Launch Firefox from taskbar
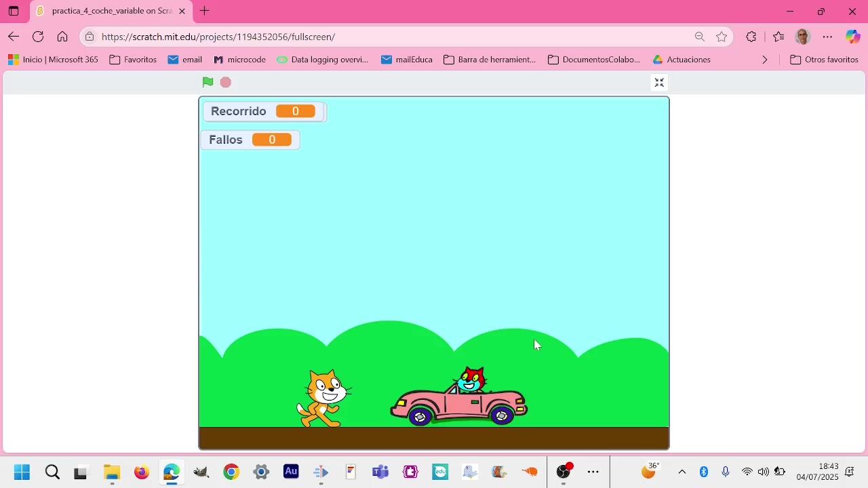868x488 pixels. pos(142,472)
